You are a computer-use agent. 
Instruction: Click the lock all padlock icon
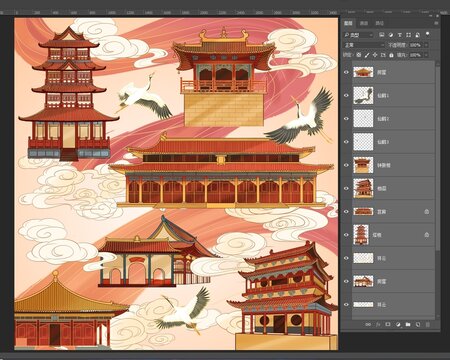pyautogui.click(x=391, y=55)
